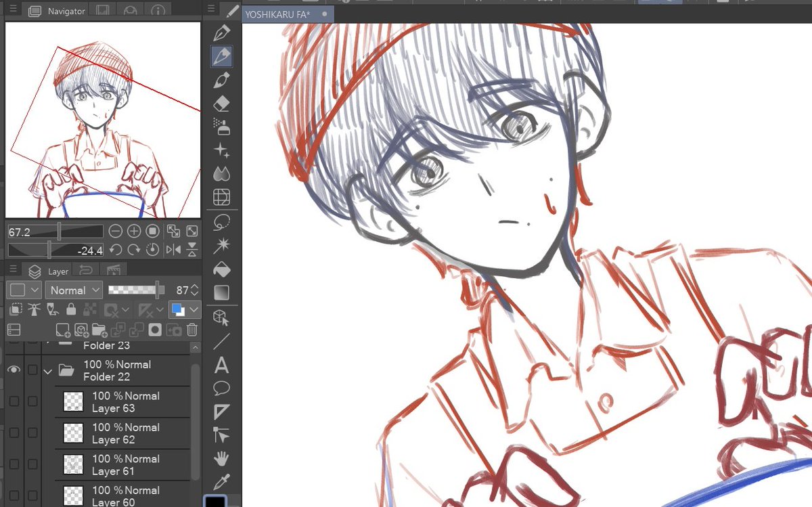The height and width of the screenshot is (507, 812).
Task: Switch to the Navigator tab
Action: click(57, 11)
